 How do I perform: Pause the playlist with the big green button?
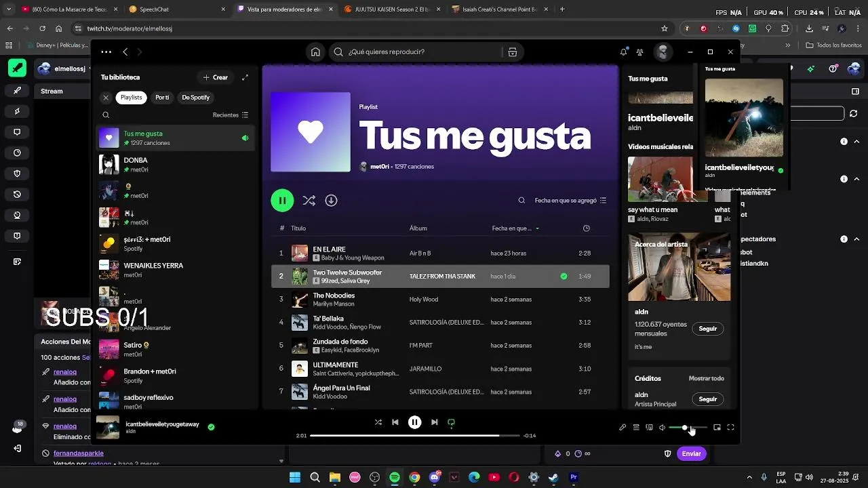282,201
